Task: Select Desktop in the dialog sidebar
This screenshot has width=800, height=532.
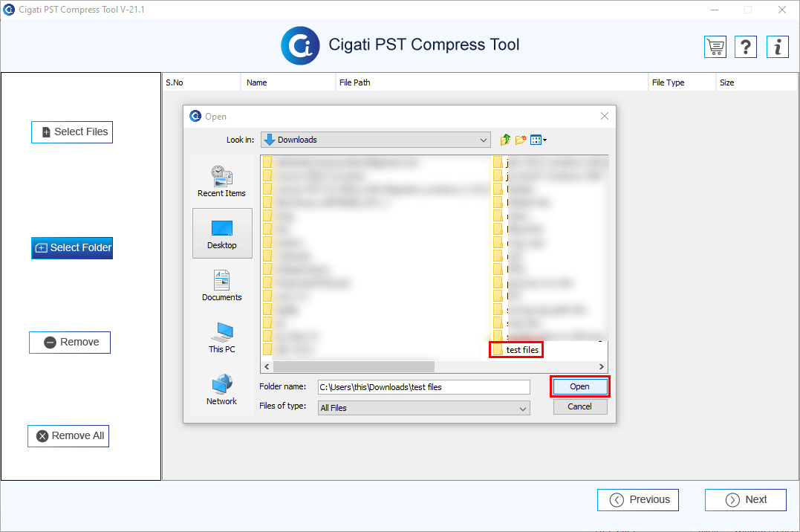Action: point(222,233)
